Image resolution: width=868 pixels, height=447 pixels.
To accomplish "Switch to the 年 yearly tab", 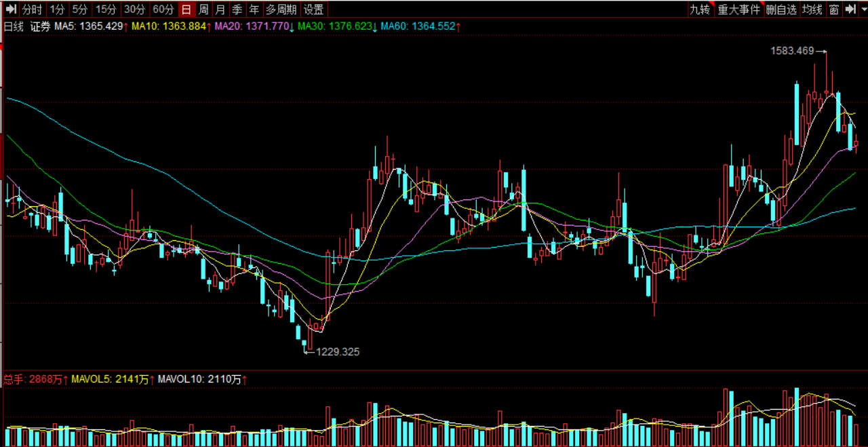I will (254, 9).
